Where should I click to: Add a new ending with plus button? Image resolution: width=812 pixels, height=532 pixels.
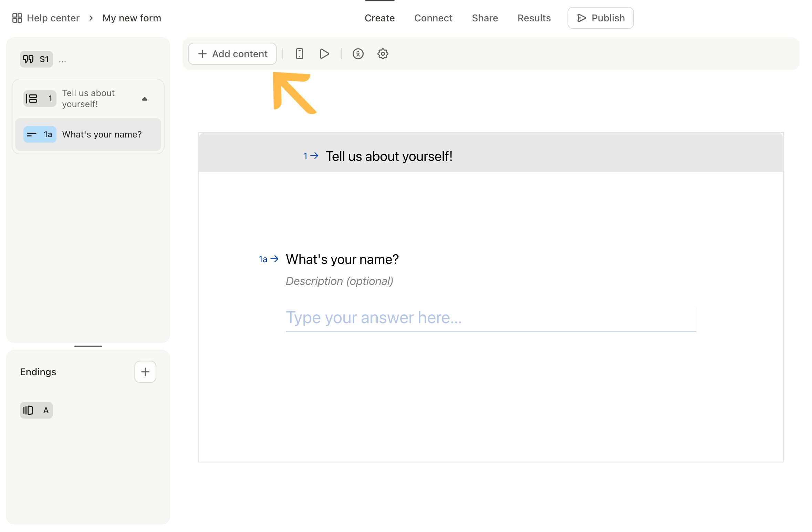coord(145,371)
